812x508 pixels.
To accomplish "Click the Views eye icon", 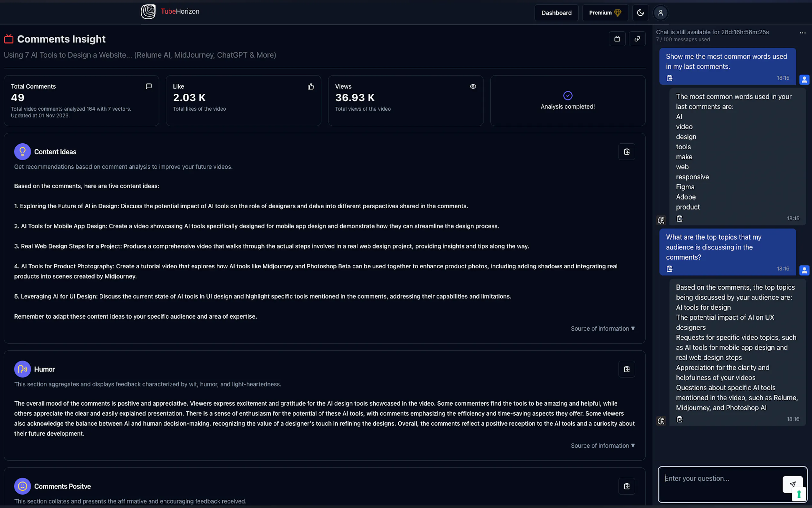I will pyautogui.click(x=472, y=87).
